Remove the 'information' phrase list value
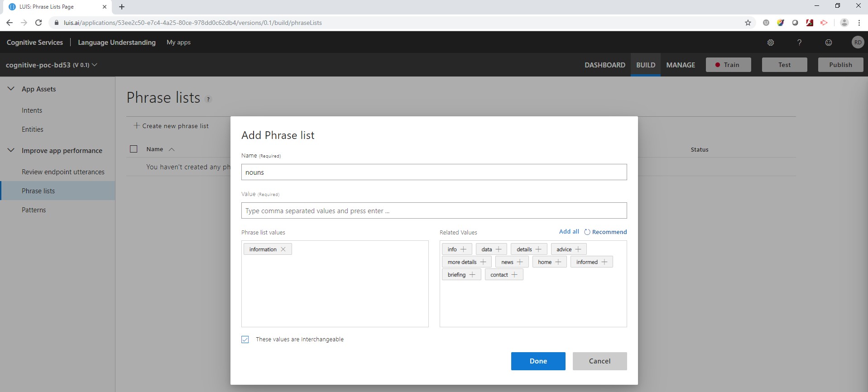 pos(283,249)
